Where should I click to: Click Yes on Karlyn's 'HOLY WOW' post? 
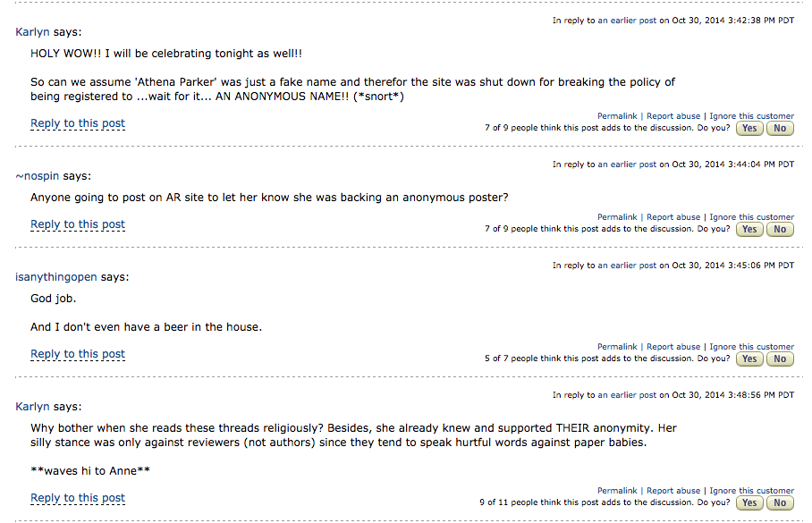(749, 128)
